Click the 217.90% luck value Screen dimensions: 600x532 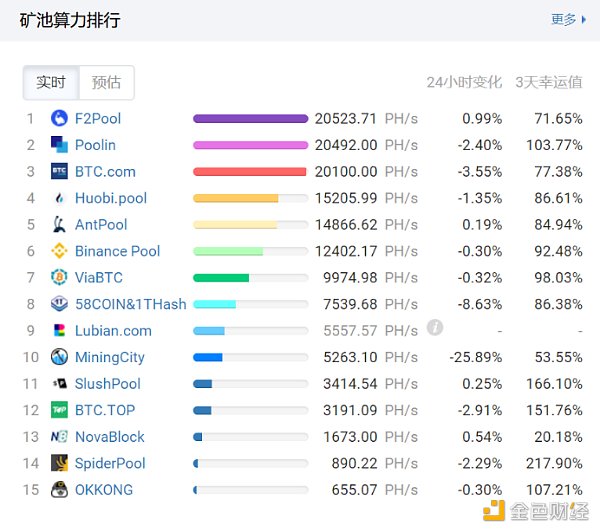tap(554, 463)
